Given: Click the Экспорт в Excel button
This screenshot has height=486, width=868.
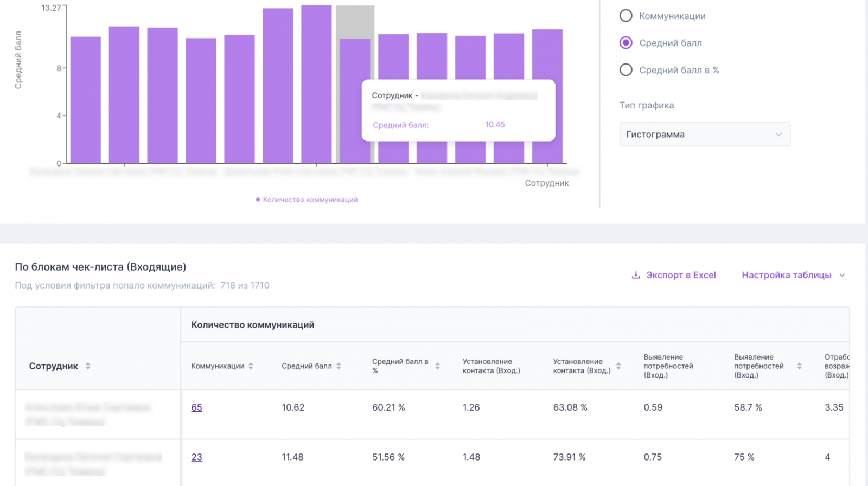Looking at the screenshot, I should click(x=680, y=275).
